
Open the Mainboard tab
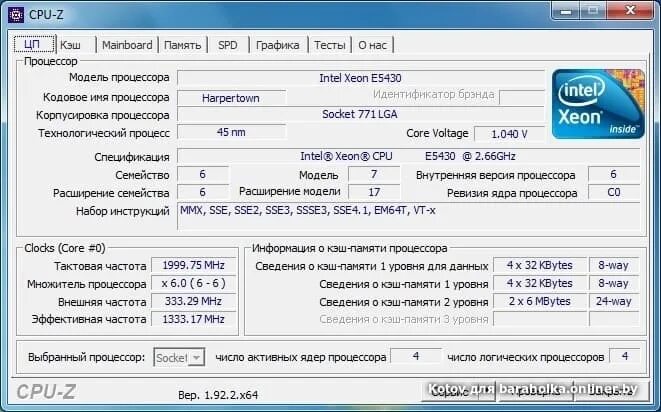coord(127,45)
